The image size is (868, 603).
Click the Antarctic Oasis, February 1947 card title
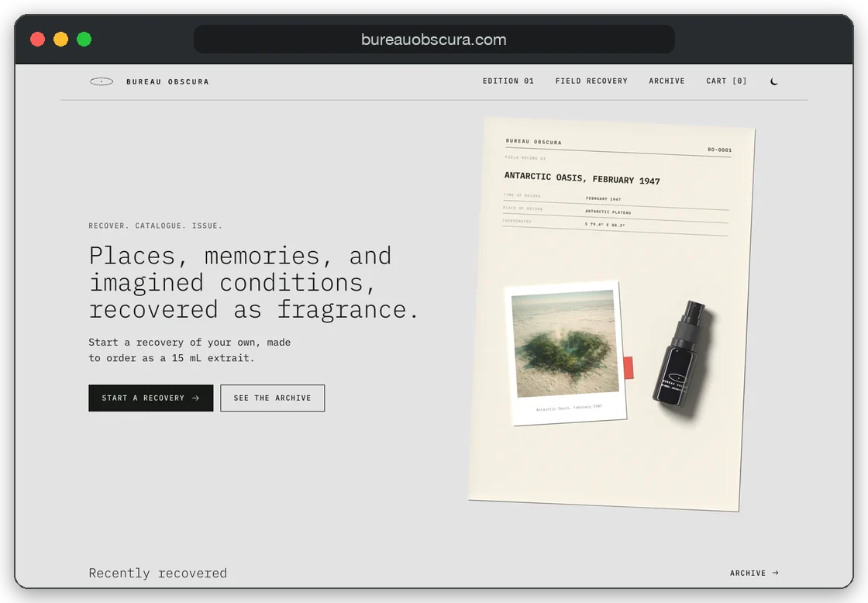click(582, 178)
